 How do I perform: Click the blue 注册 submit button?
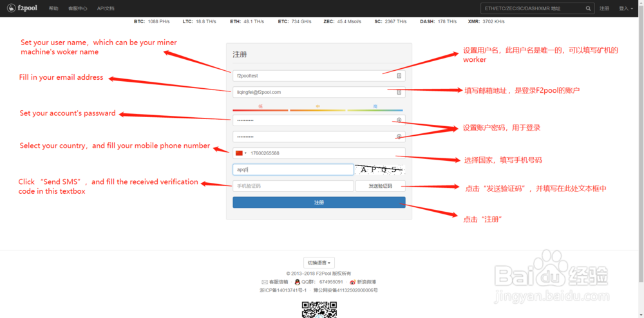point(319,202)
